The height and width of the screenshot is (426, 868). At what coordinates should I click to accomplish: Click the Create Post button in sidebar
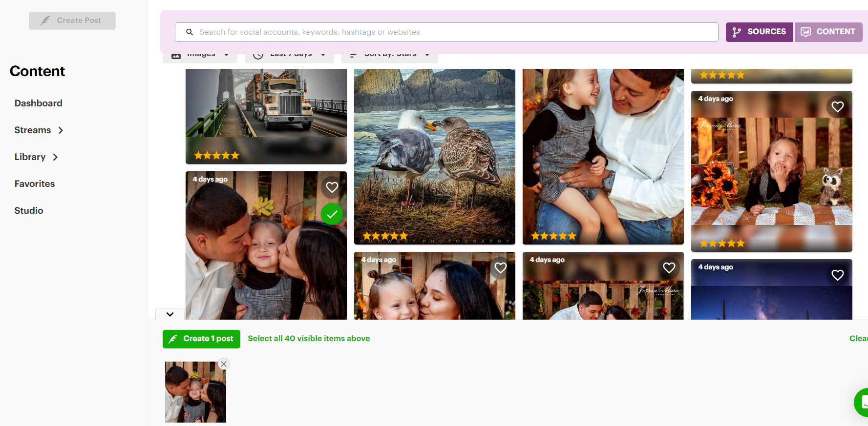pos(72,20)
